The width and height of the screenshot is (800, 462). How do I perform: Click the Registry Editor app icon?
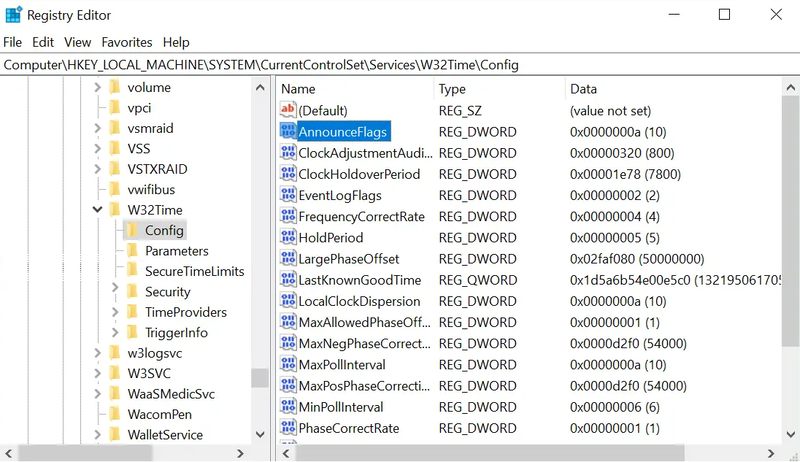[13, 15]
